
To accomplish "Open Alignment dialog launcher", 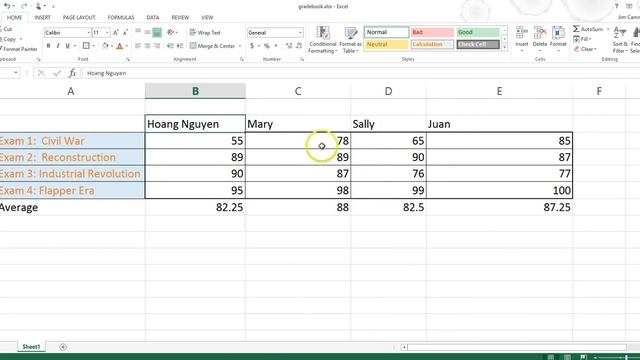I will pos(242,59).
